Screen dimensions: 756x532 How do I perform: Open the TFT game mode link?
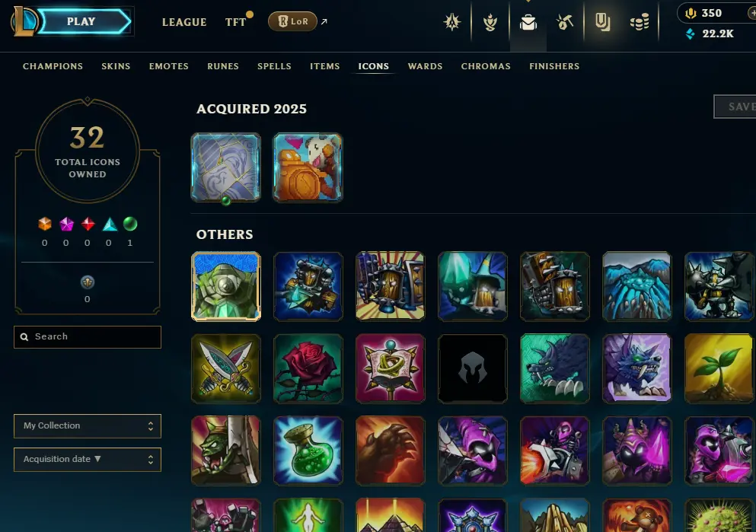click(x=235, y=22)
